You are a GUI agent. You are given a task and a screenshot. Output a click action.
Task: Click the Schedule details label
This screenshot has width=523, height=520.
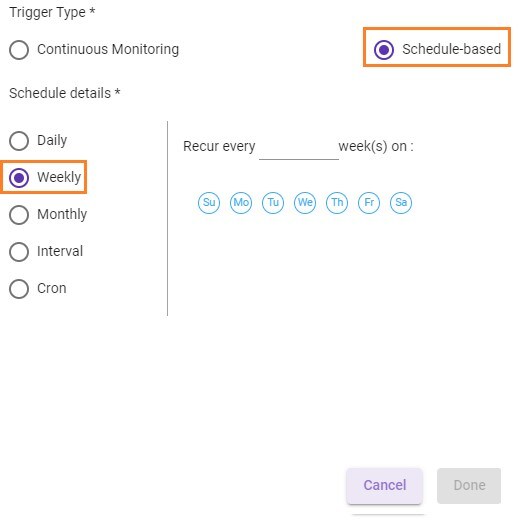[x=65, y=93]
